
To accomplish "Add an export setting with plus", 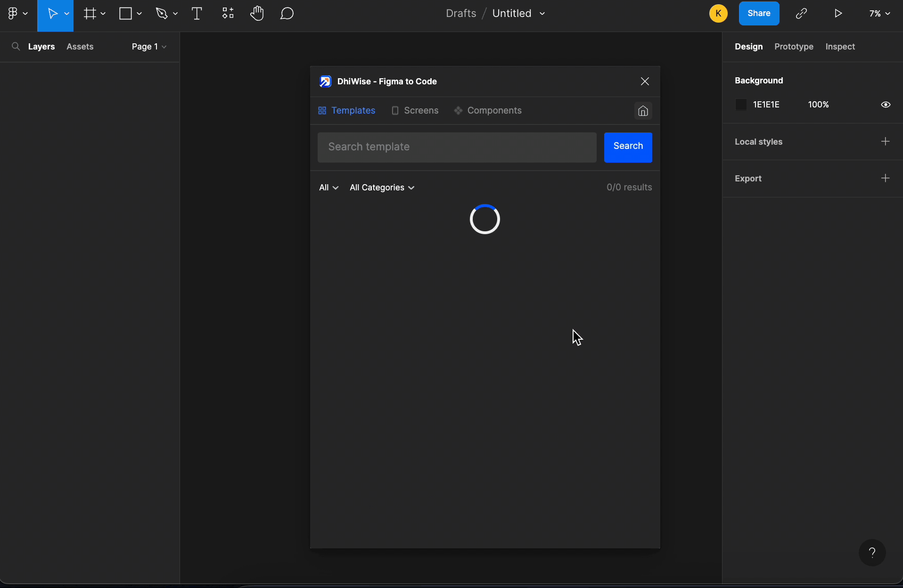I will [886, 178].
